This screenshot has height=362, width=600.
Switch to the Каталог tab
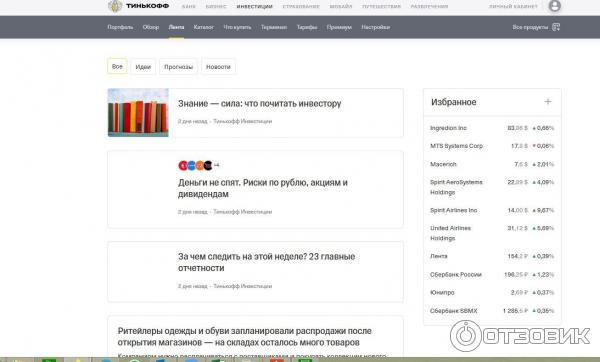coord(204,27)
